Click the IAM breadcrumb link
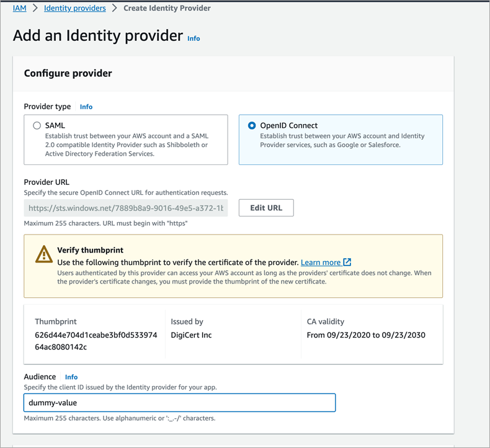Image resolution: width=490 pixels, height=448 pixels. click(x=19, y=9)
